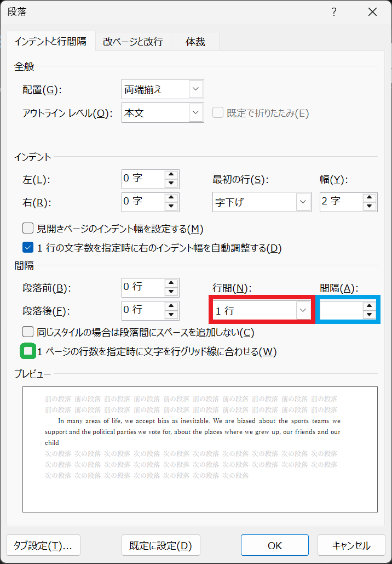392x564 pixels.
Task: Decrease 段落後 spacing with down arrow
Action: coord(172,315)
